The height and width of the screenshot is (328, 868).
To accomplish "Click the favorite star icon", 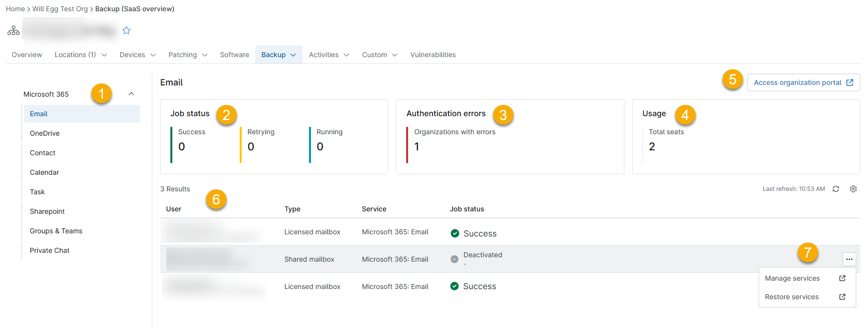I will coord(126,31).
